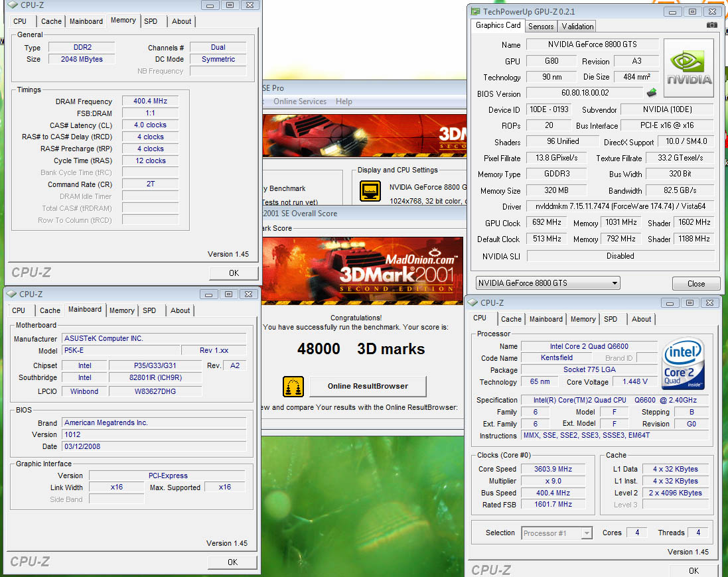The height and width of the screenshot is (577, 728).
Task: Click the Intel Core 2 Quad Q6600 name
Action: [589, 346]
